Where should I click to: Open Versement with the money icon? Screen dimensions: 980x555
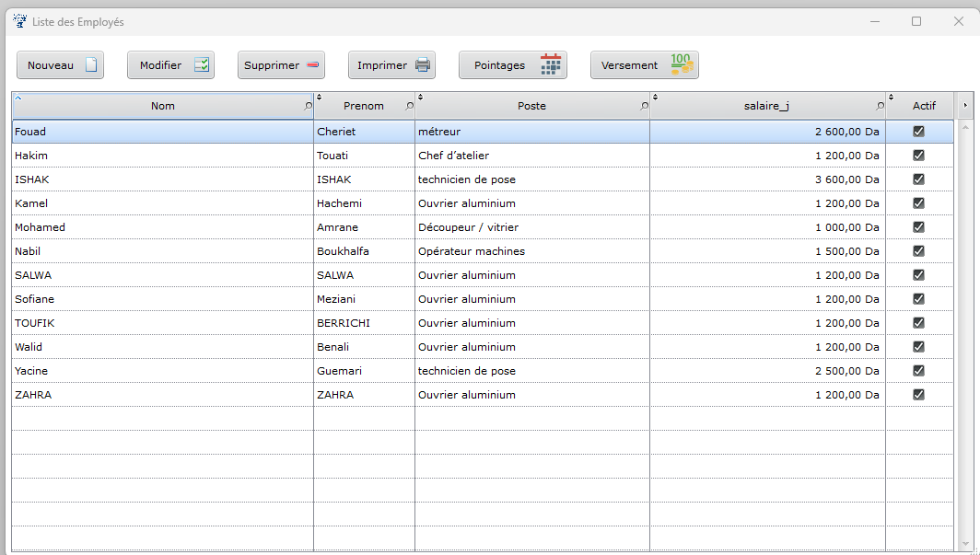pyautogui.click(x=644, y=65)
